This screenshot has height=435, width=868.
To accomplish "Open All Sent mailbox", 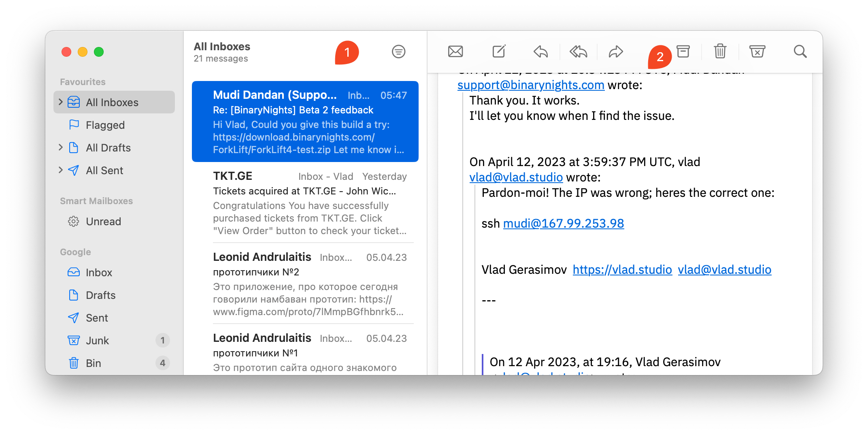I will [114, 170].
